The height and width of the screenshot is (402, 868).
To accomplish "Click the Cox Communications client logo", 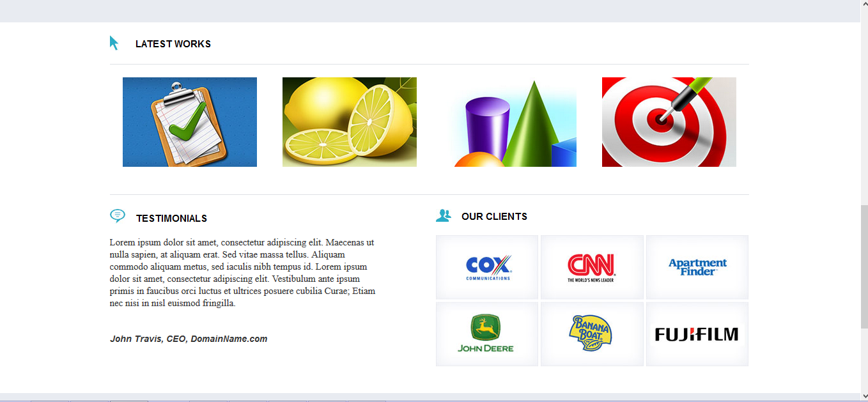I will (x=487, y=267).
